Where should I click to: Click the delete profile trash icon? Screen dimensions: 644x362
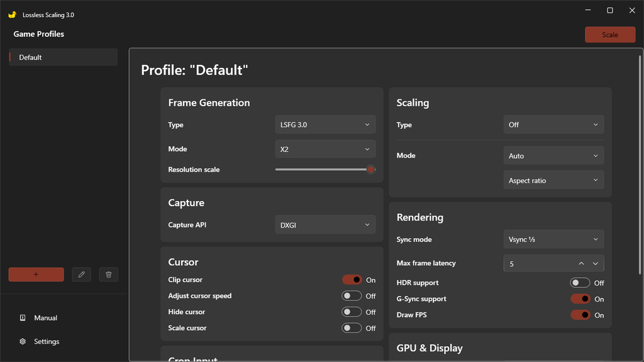pyautogui.click(x=108, y=275)
